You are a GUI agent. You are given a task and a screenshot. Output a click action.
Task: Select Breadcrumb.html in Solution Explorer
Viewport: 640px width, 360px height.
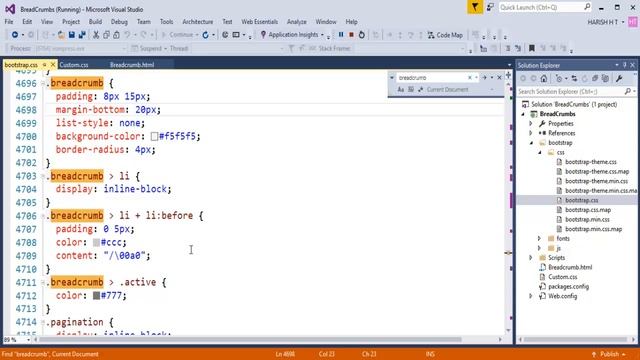click(570, 267)
